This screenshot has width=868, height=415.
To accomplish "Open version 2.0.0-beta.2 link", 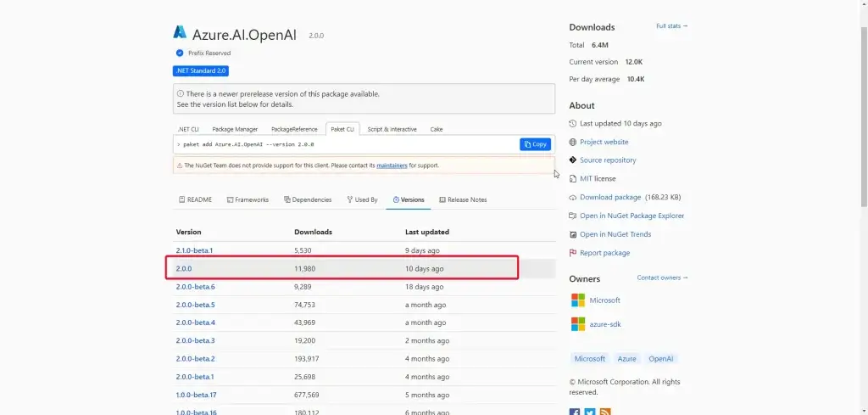I will pyautogui.click(x=196, y=358).
